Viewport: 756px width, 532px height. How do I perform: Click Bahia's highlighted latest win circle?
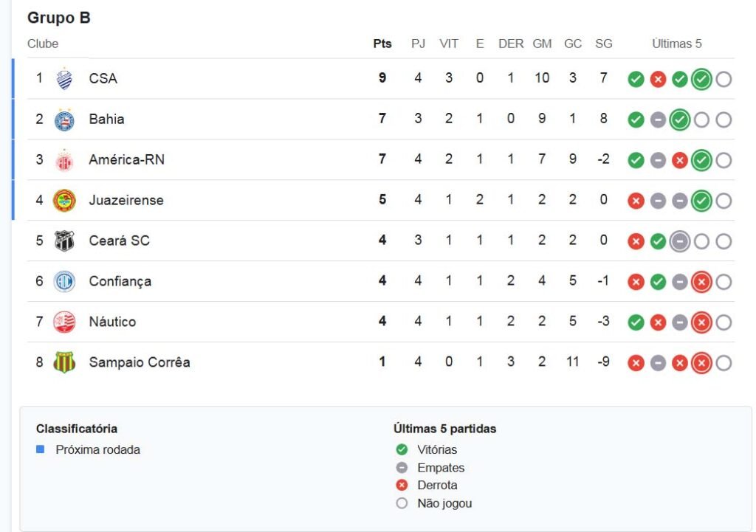(680, 120)
